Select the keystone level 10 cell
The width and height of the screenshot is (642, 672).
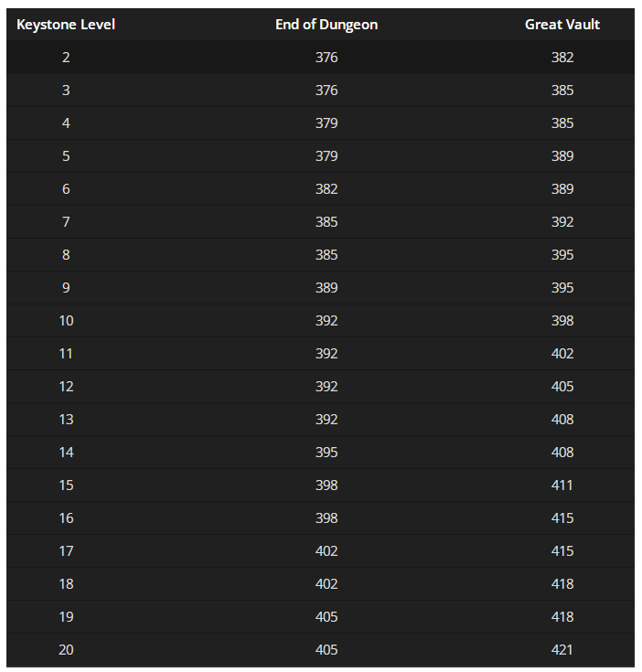pos(66,321)
